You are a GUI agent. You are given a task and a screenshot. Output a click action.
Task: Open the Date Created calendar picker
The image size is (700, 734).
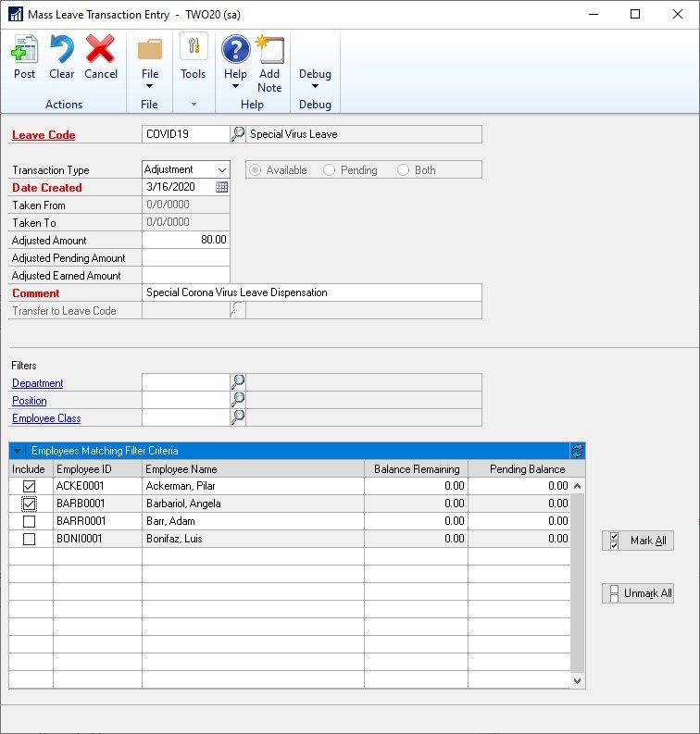pos(222,187)
